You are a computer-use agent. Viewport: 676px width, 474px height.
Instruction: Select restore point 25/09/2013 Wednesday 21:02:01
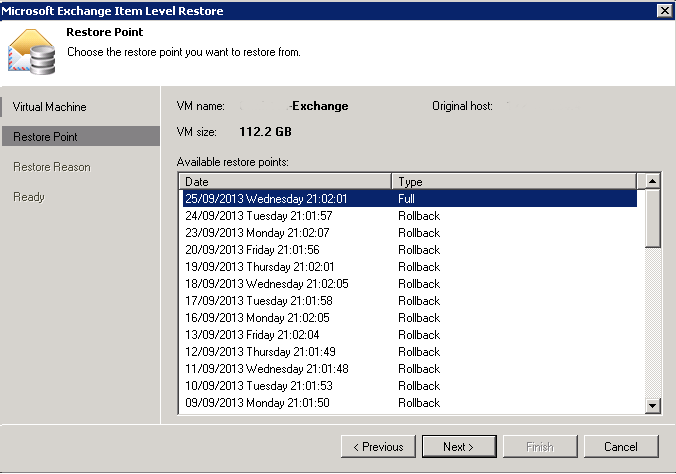click(410, 198)
